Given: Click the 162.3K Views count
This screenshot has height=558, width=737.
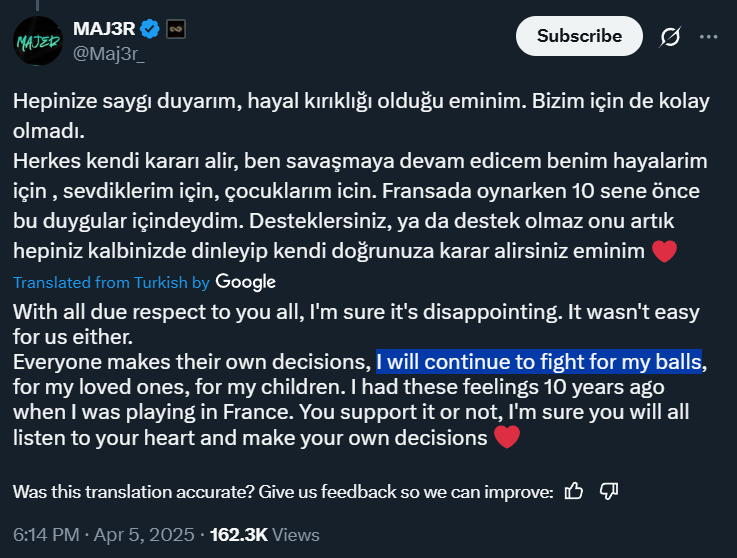Looking at the screenshot, I should (x=265, y=535).
